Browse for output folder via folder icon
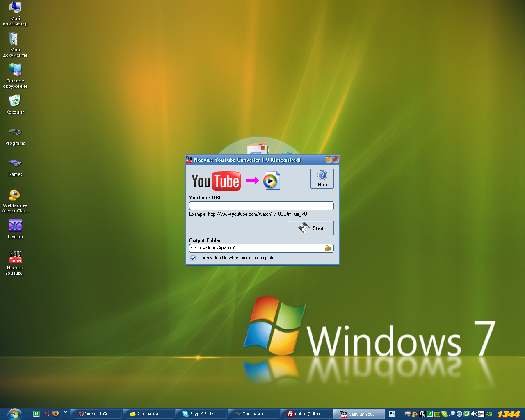 tap(328, 248)
